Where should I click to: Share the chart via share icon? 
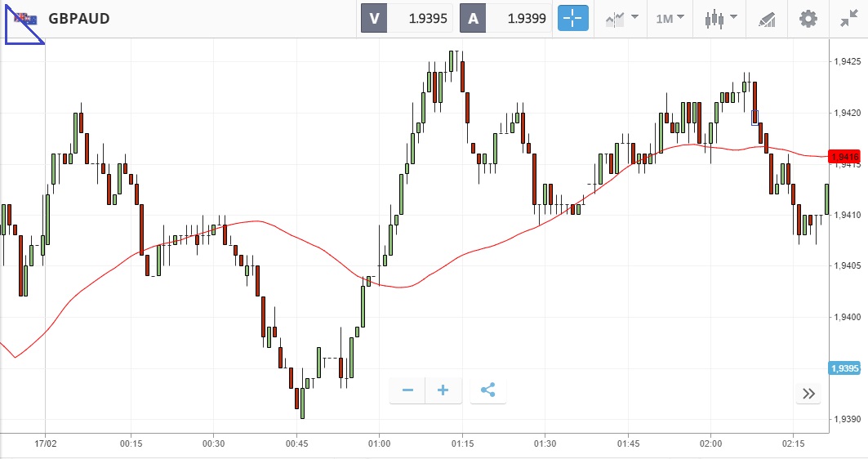tap(488, 390)
